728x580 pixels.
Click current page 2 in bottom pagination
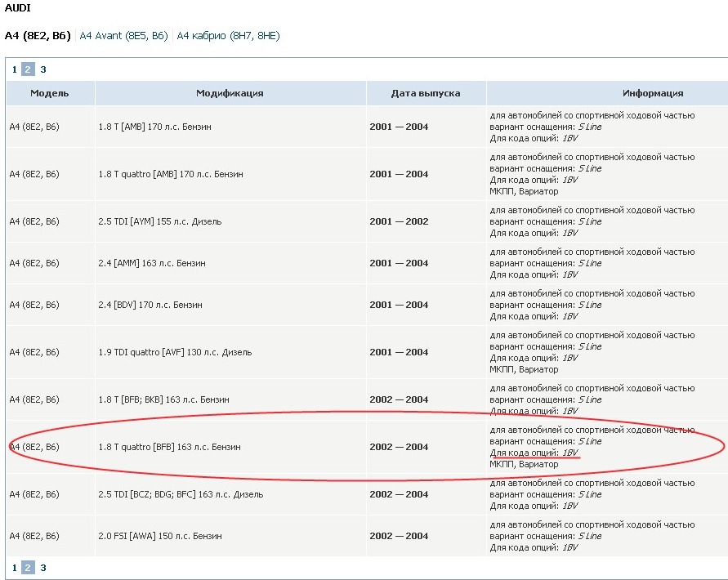28,568
